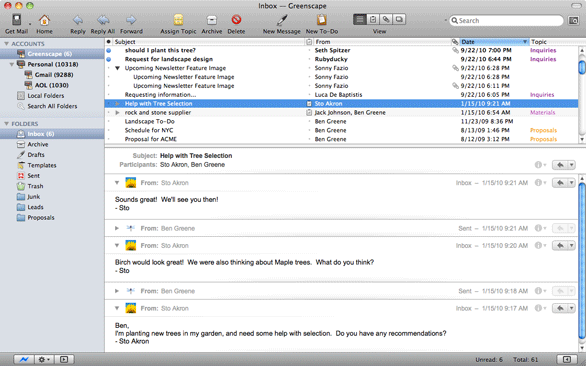Switch to the attachments view mode button
Screen dimensions: 586x366
click(x=386, y=19)
